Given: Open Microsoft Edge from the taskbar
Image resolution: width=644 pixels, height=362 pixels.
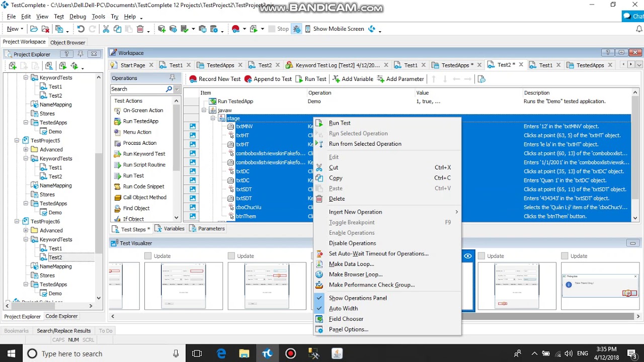Looking at the screenshot, I should click(221, 354).
